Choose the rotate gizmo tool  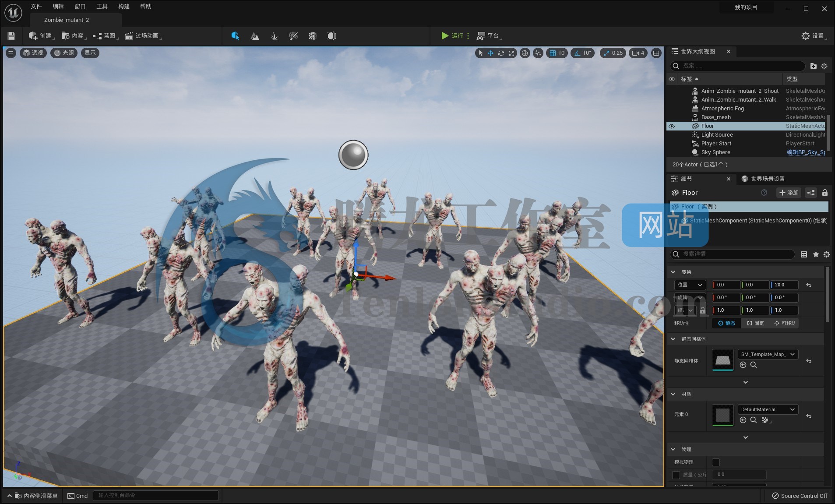click(x=501, y=53)
